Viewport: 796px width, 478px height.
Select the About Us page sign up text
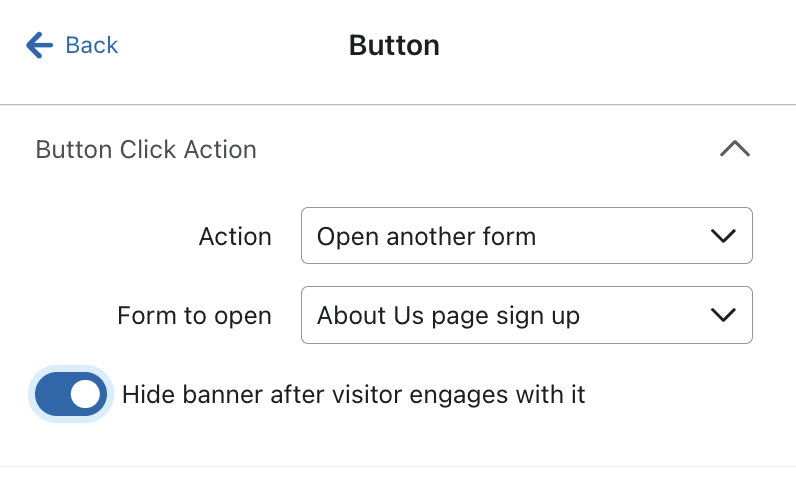[x=448, y=316]
